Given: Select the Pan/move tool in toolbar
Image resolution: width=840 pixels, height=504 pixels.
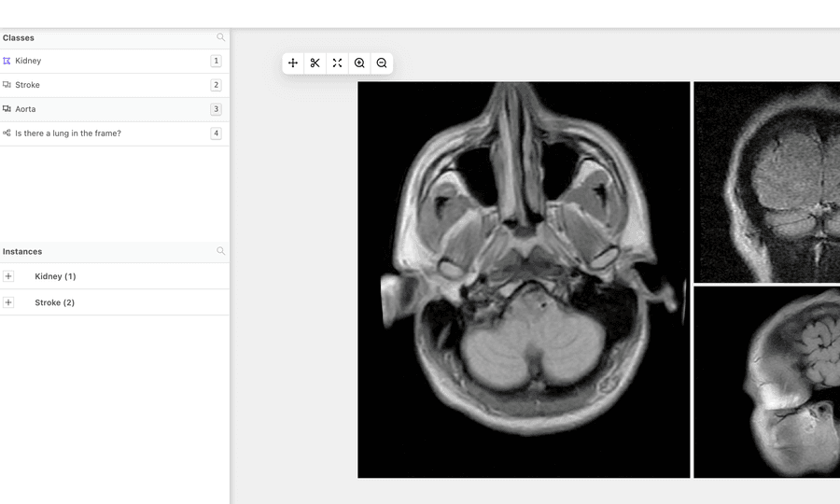Looking at the screenshot, I should [x=293, y=63].
